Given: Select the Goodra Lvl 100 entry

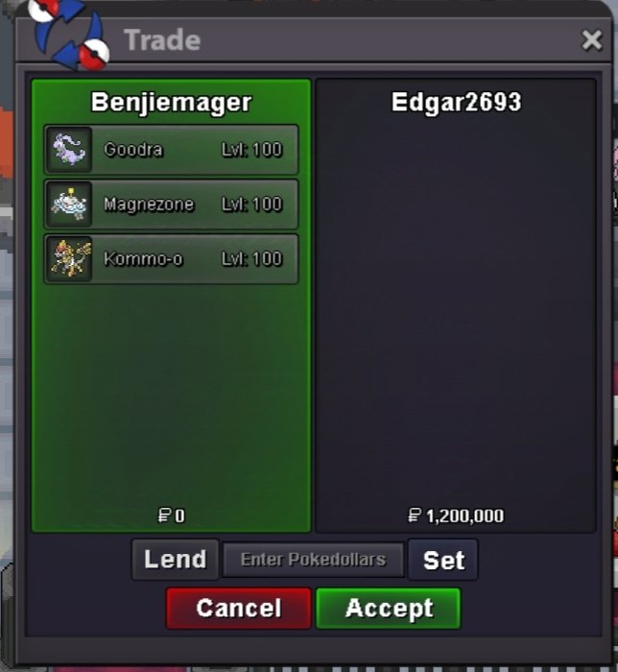Looking at the screenshot, I should [172, 150].
